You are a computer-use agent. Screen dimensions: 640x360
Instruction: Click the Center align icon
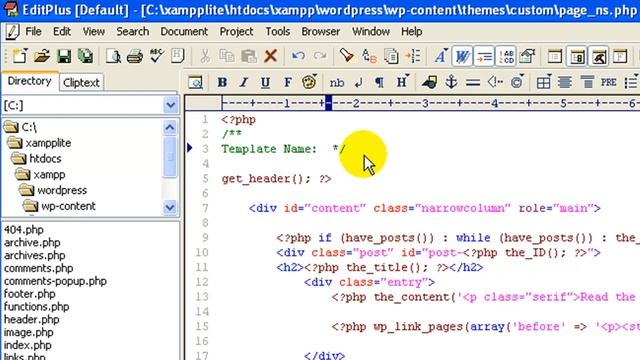565,82
